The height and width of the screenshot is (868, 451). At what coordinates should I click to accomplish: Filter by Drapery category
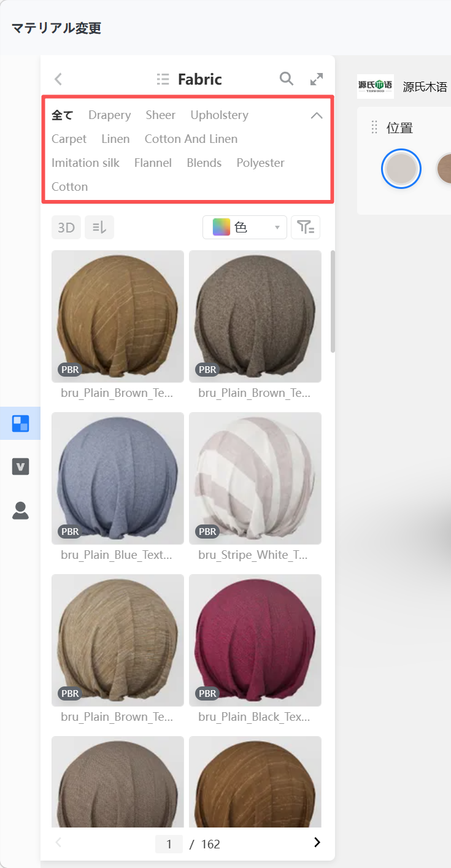coord(110,115)
